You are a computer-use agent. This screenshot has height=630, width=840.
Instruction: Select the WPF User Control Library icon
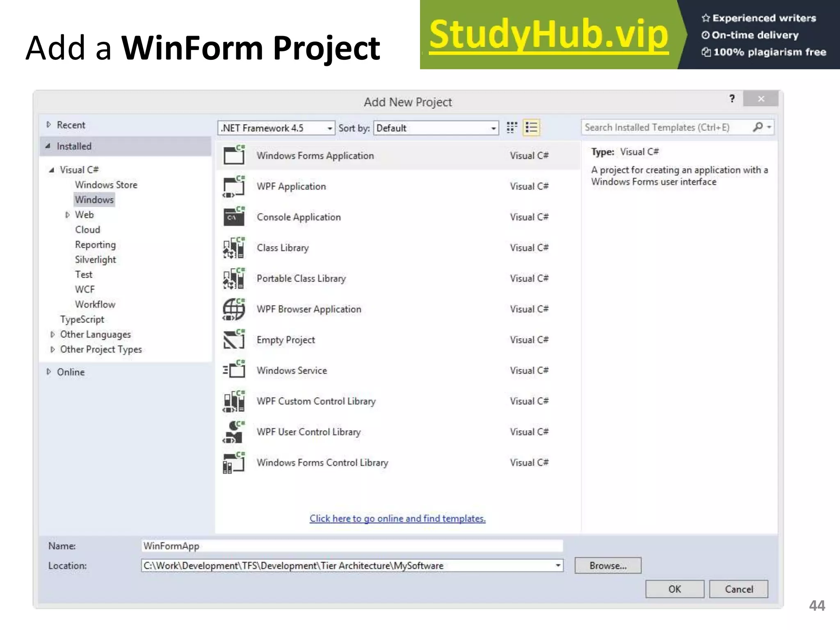click(234, 432)
